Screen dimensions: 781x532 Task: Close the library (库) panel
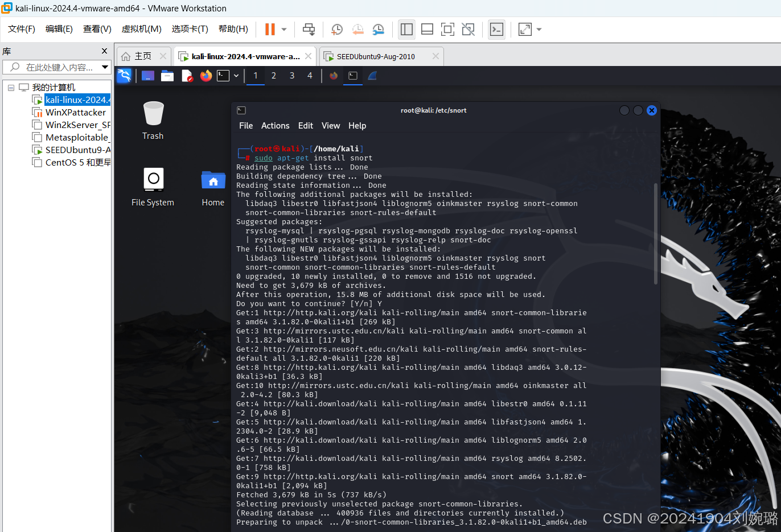(104, 51)
